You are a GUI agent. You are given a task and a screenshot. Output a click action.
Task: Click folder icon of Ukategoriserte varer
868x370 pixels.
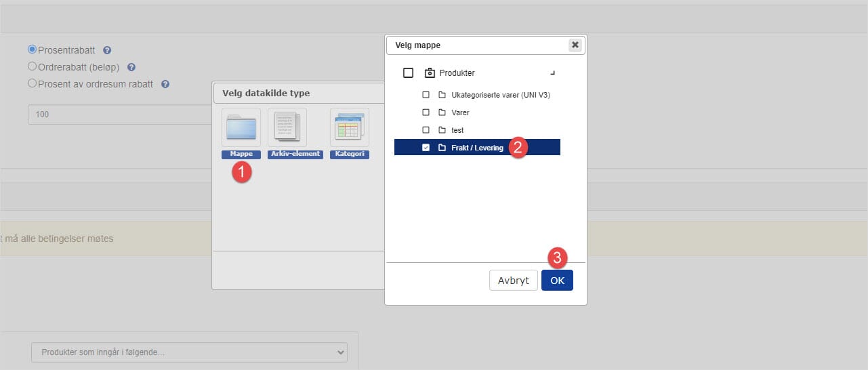tap(442, 95)
